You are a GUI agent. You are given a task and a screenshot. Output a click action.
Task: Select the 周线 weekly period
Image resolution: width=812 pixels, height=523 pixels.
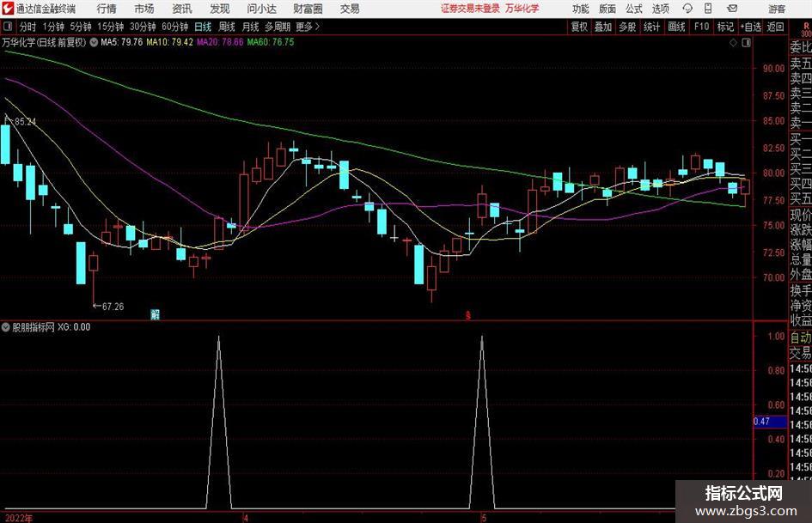click(227, 27)
